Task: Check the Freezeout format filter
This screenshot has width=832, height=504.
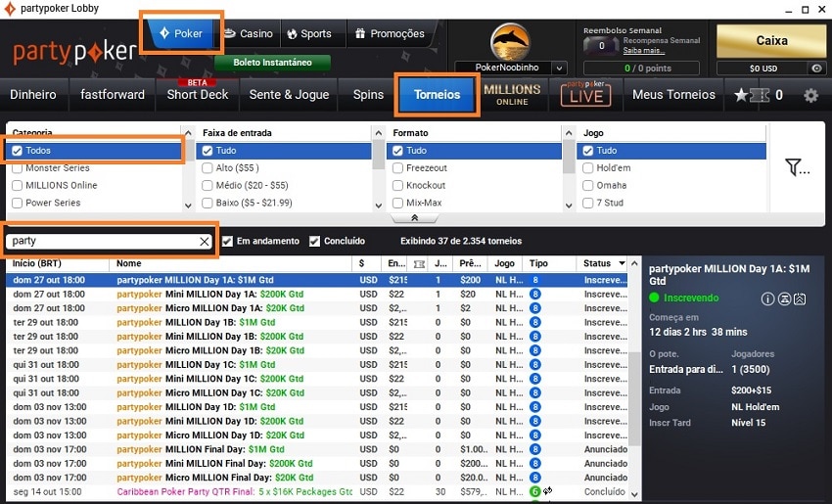Action: 397,168
